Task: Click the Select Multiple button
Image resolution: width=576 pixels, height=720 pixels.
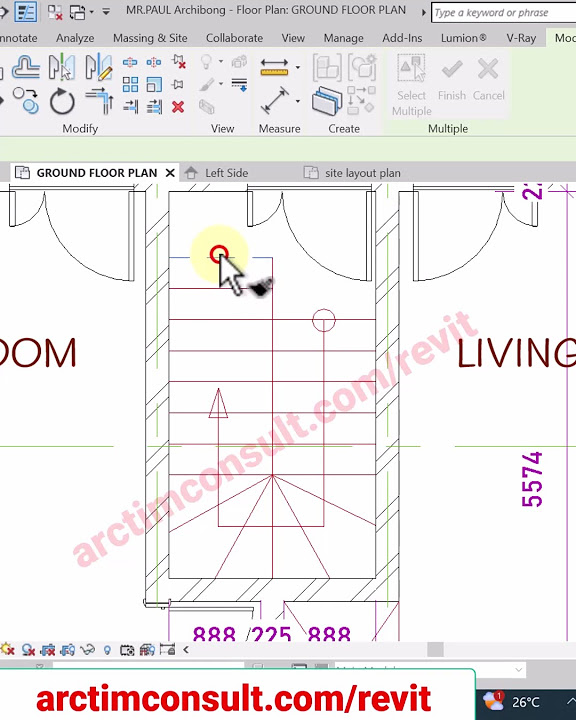Action: coord(412,84)
